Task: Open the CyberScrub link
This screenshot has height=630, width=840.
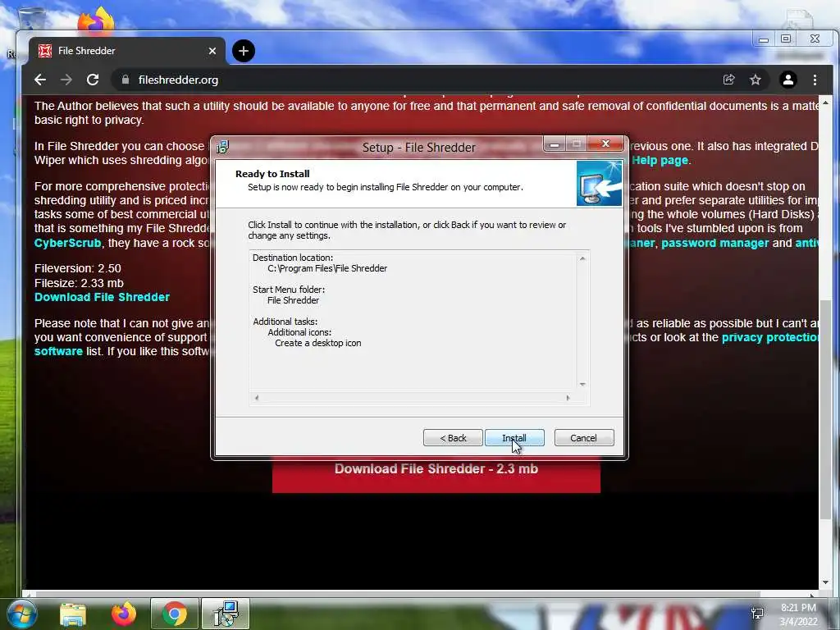Action: pos(67,243)
